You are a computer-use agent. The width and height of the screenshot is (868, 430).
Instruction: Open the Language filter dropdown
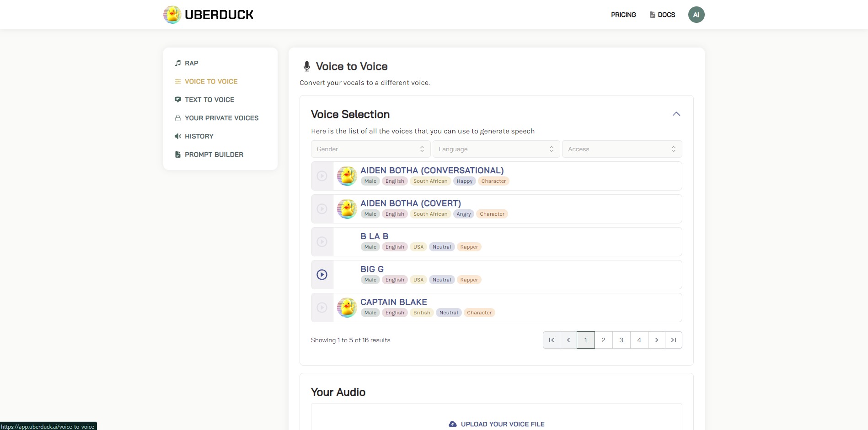[x=496, y=149]
